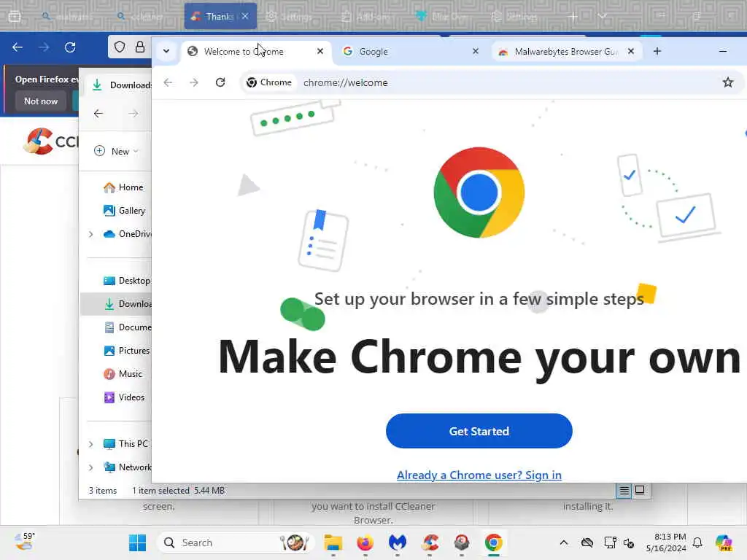This screenshot has width=747, height=560.
Task: Click the Get Started button
Action: (479, 431)
